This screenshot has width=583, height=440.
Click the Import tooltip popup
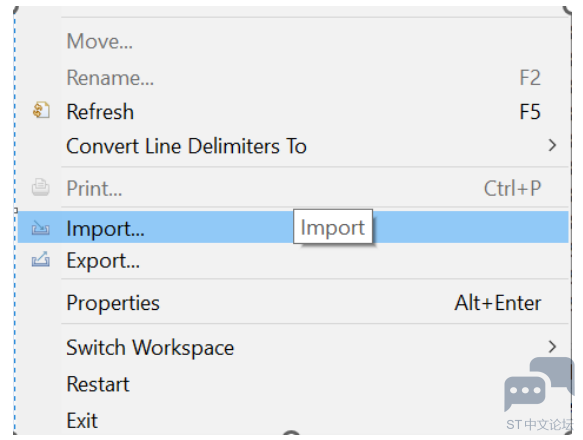tap(333, 227)
